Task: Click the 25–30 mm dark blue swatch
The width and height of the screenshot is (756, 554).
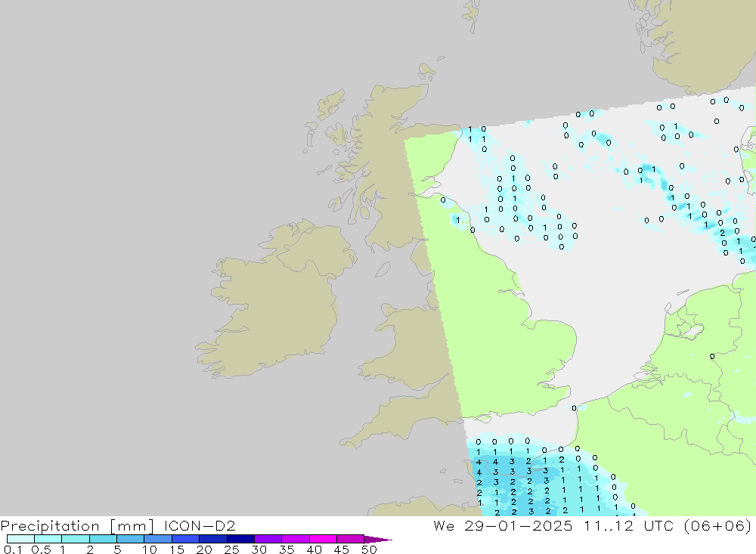Action: click(240, 539)
